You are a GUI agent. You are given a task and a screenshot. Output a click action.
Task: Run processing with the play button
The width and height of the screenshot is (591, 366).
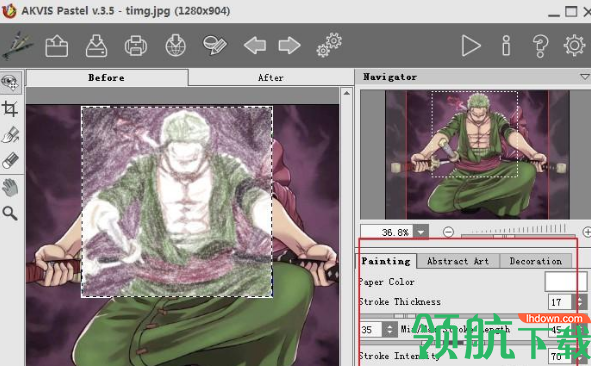[471, 46]
